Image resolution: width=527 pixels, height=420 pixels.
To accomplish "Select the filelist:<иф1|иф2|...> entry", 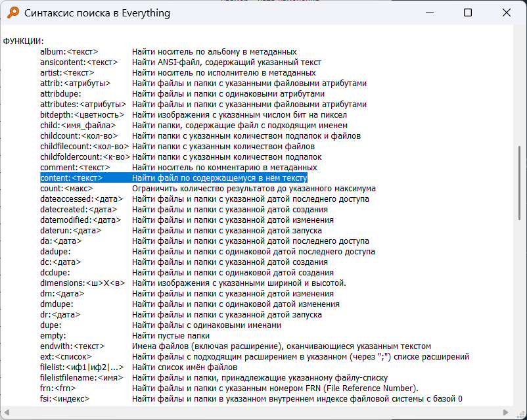I will coord(81,367).
